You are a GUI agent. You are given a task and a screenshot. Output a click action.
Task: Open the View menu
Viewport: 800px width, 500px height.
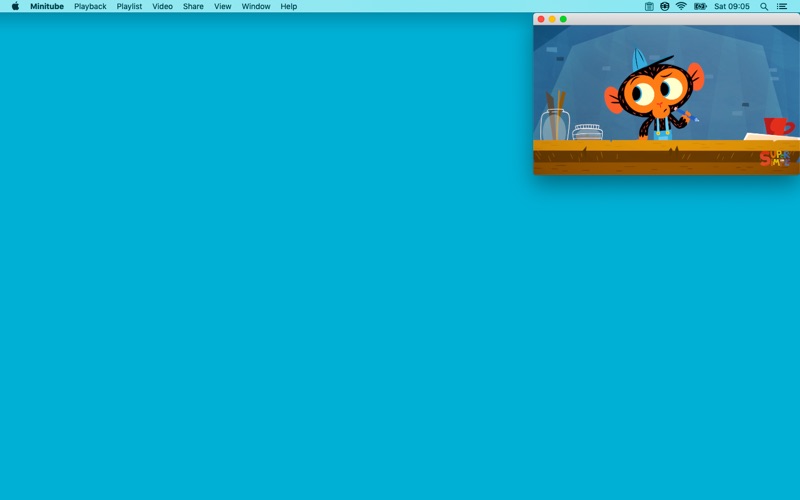click(222, 6)
